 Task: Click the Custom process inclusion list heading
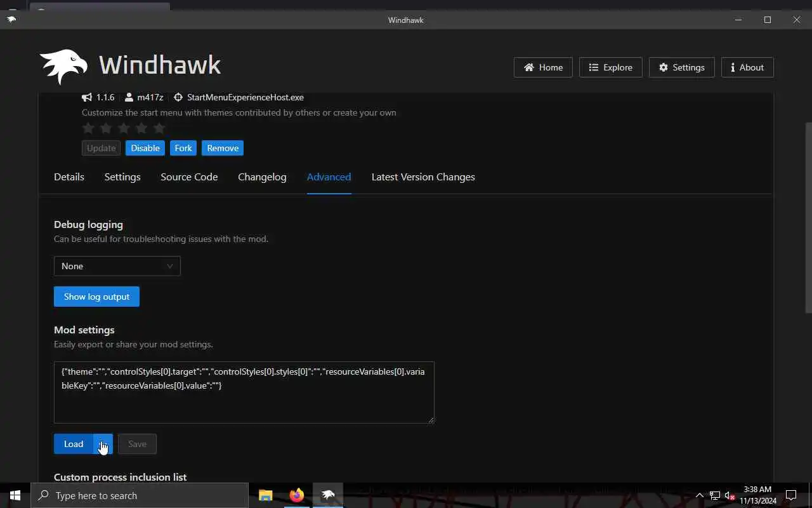(121, 477)
